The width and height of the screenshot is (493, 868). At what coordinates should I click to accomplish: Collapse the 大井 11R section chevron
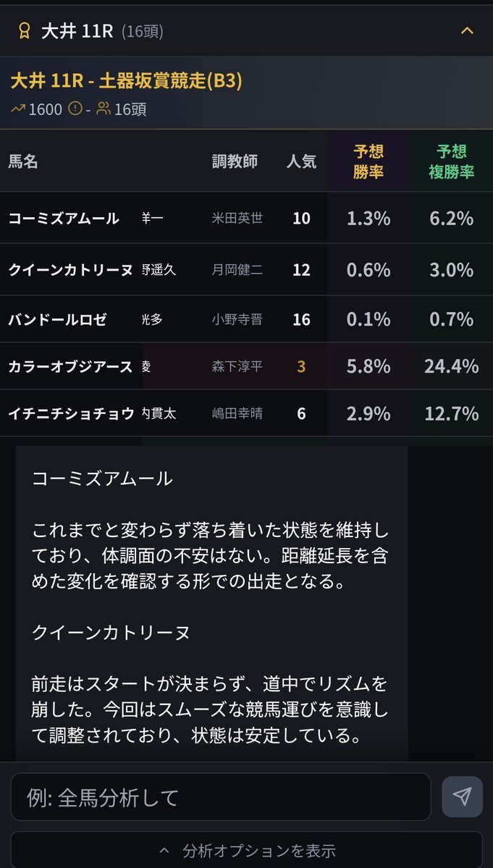(x=467, y=30)
